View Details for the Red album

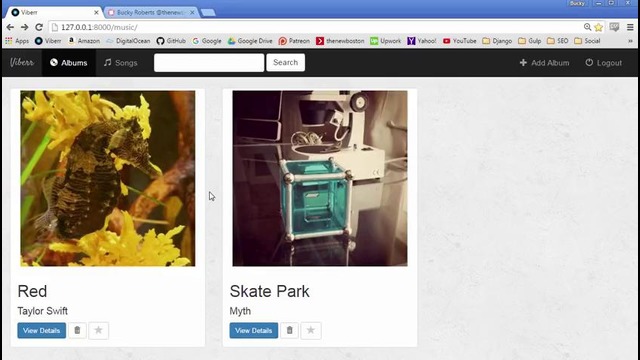(x=42, y=331)
